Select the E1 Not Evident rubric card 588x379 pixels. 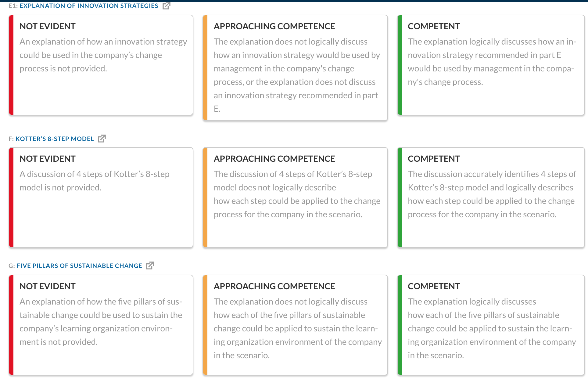coord(101,65)
